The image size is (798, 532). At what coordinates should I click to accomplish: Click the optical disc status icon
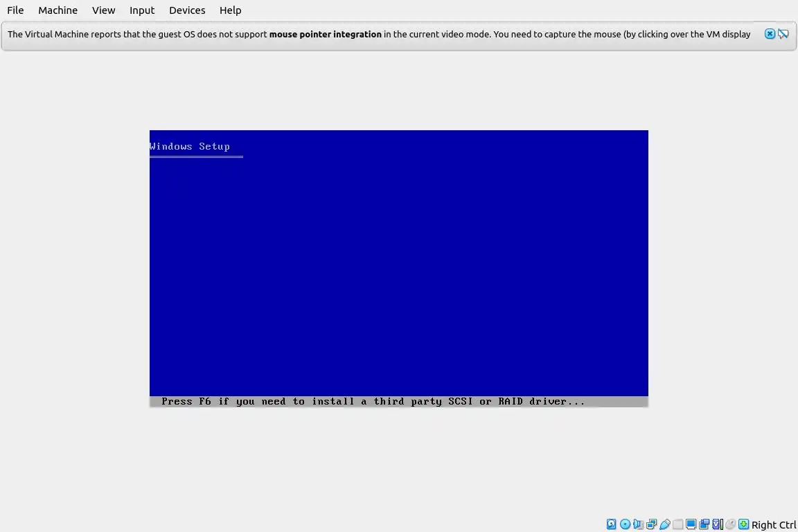pyautogui.click(x=625, y=524)
